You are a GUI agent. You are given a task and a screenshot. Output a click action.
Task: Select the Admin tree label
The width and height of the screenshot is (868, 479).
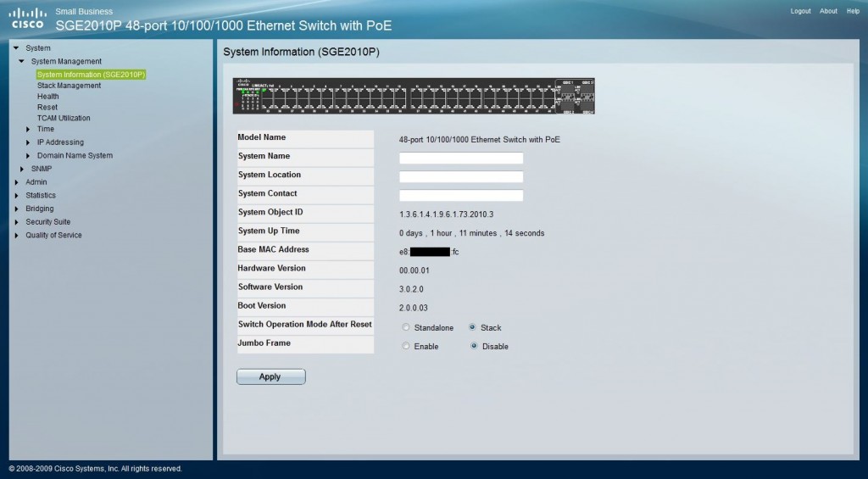pos(36,182)
